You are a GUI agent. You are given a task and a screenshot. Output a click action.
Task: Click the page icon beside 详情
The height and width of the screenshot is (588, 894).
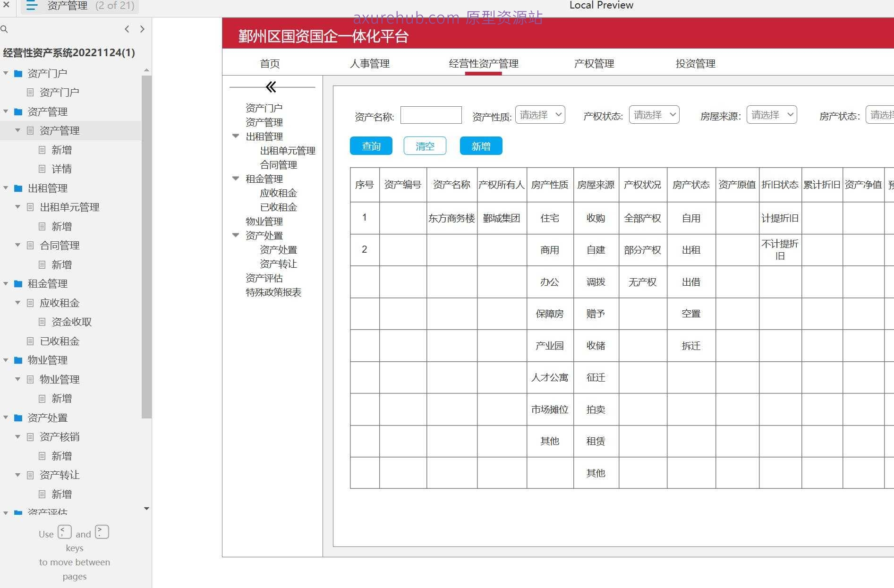coord(42,169)
